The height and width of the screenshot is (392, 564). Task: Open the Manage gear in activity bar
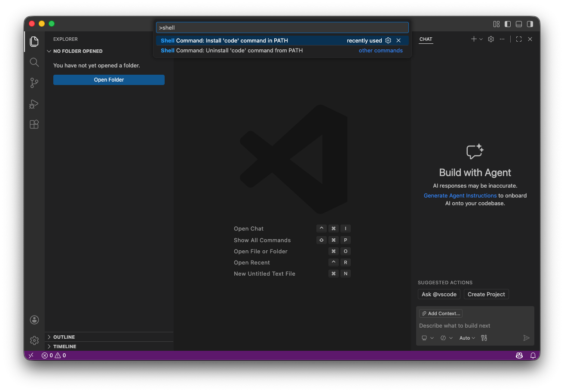point(34,340)
